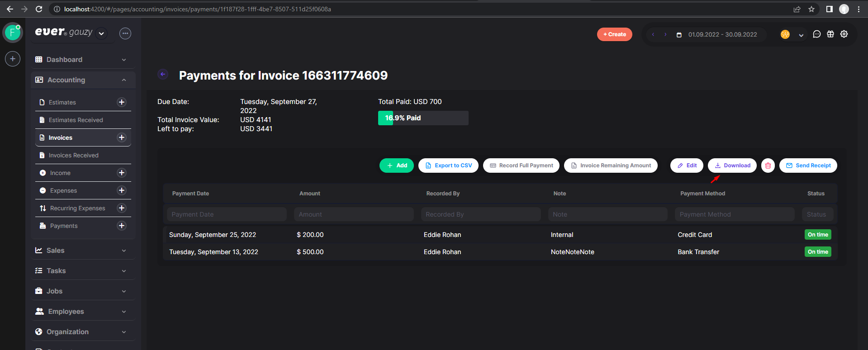Focus the Payment Method filter field

coord(735,214)
